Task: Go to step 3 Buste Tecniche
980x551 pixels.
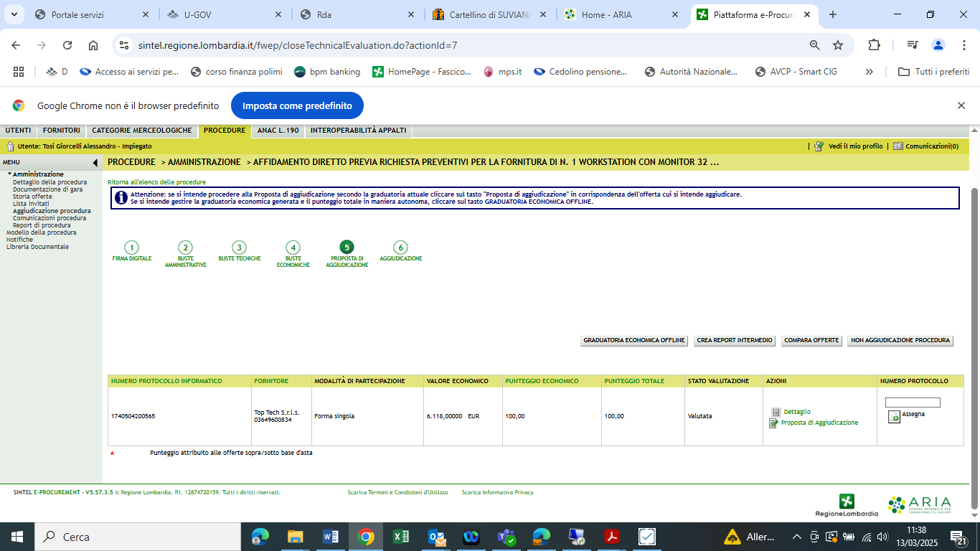Action: click(239, 248)
